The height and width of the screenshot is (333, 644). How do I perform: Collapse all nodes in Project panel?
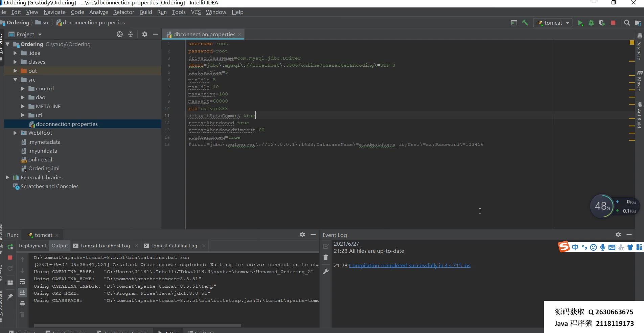(131, 34)
